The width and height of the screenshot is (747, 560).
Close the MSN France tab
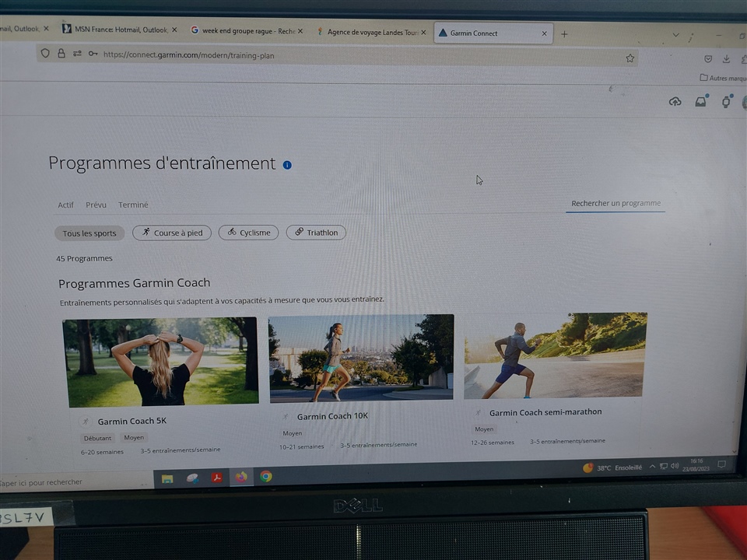tap(174, 30)
